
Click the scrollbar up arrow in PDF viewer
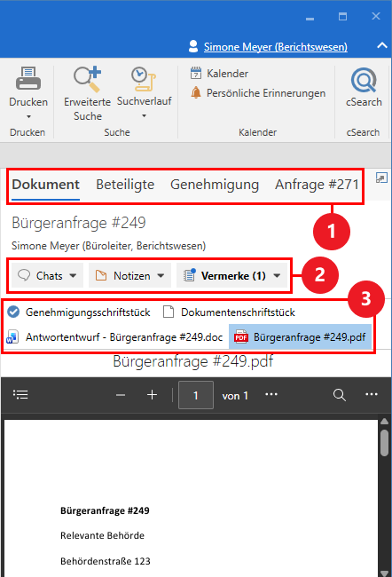[x=384, y=422]
